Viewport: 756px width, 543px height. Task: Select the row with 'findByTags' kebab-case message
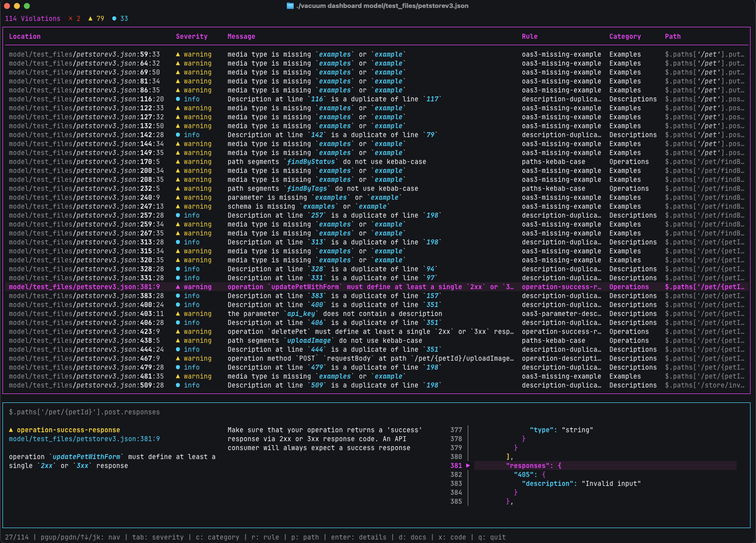click(377, 189)
